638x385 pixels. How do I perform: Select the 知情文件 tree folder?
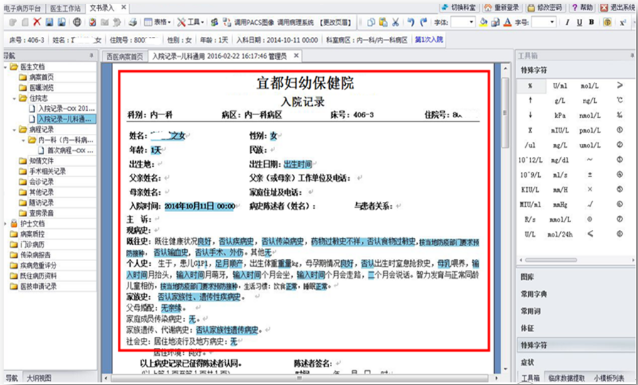tap(41, 161)
